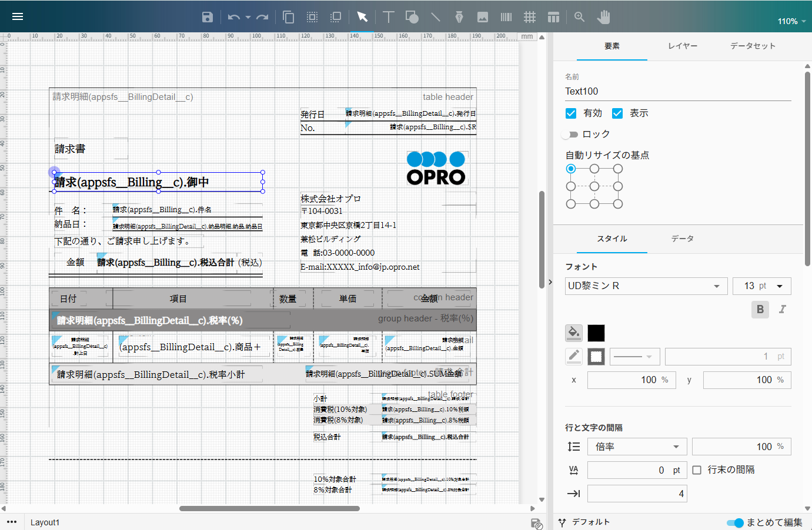Toggle the まとめて編集 switch
This screenshot has height=530, width=812.
[x=735, y=523]
